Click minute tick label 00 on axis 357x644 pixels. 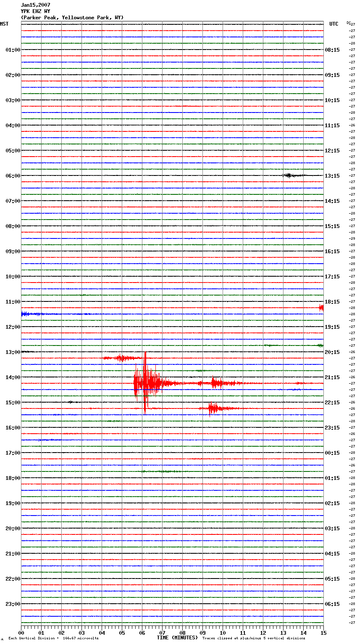tap(21, 633)
